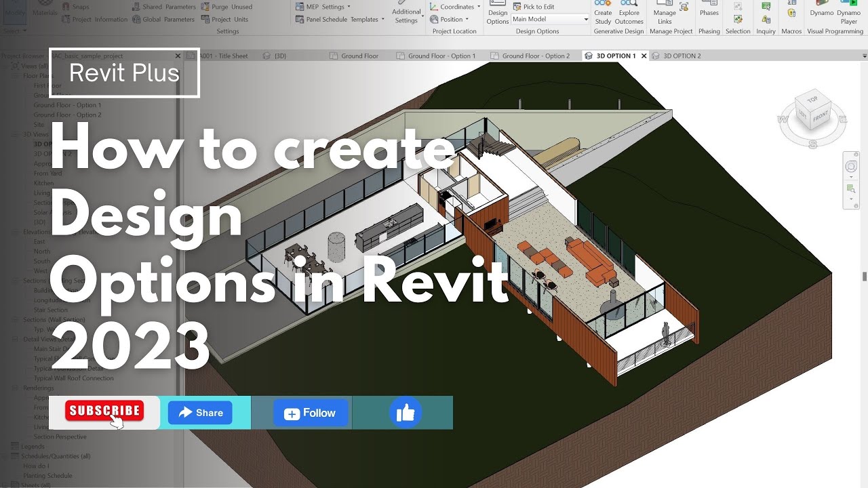Collapse the Renderings node in Project Browser

tap(16, 388)
